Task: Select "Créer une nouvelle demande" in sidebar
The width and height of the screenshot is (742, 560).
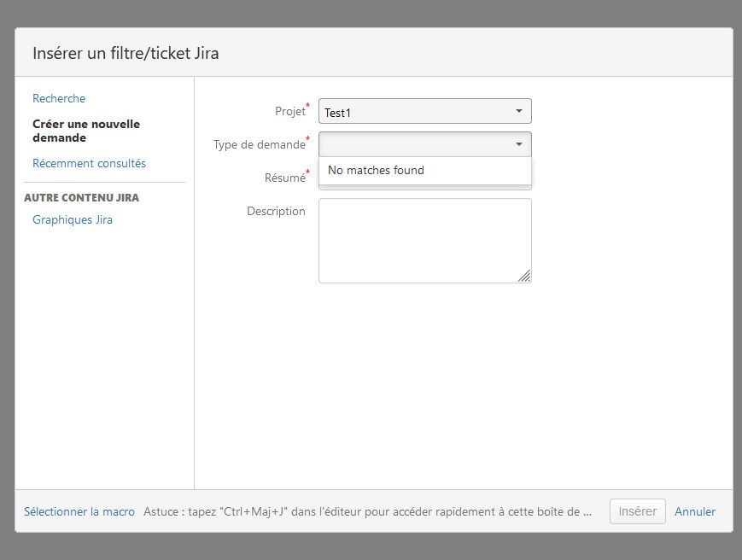Action: click(x=85, y=131)
